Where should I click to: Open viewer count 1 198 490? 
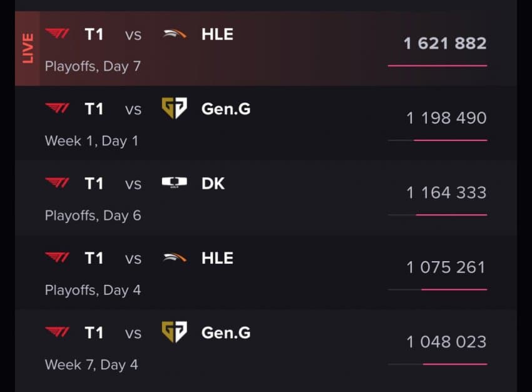tap(446, 118)
